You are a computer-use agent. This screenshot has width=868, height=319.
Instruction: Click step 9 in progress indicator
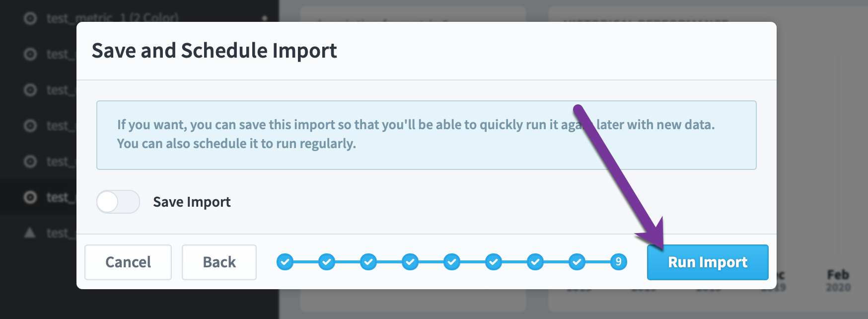[x=619, y=262]
